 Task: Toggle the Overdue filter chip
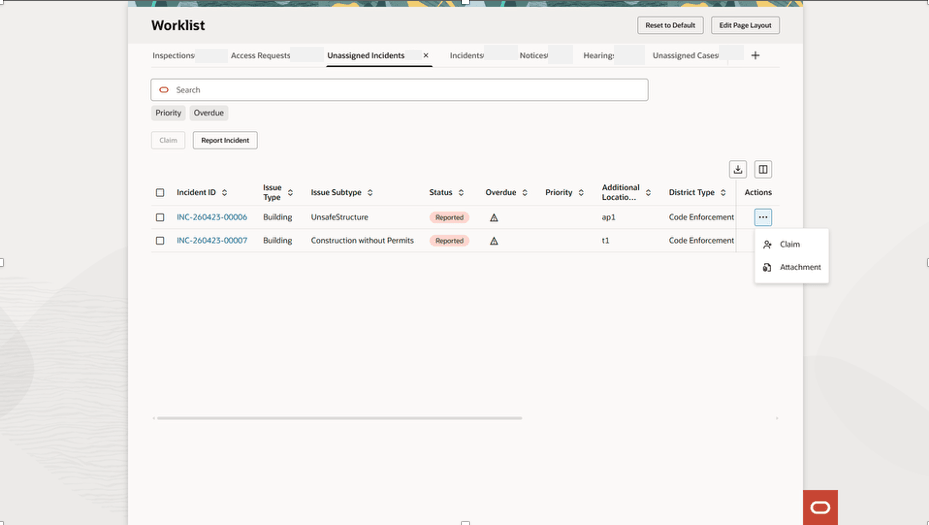click(x=209, y=113)
